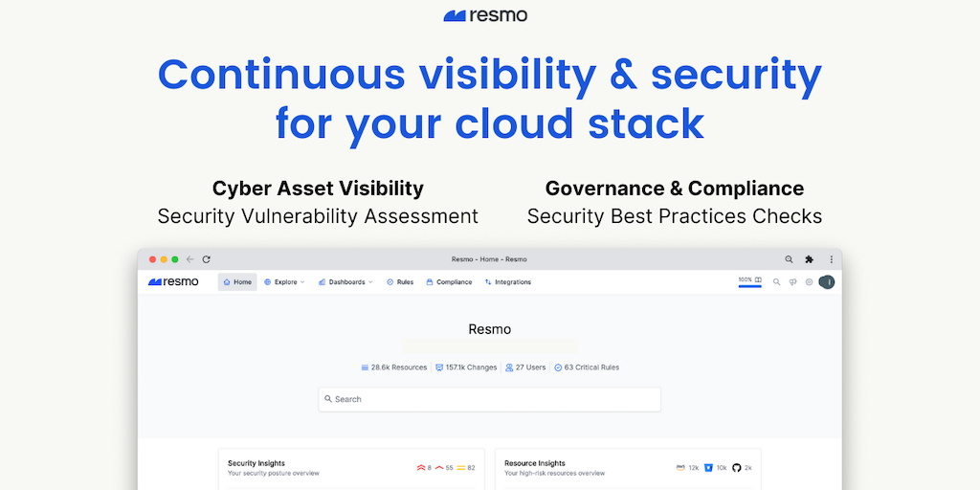Click the 157.1k Changes stat
This screenshot has height=490, width=980.
coord(466,367)
